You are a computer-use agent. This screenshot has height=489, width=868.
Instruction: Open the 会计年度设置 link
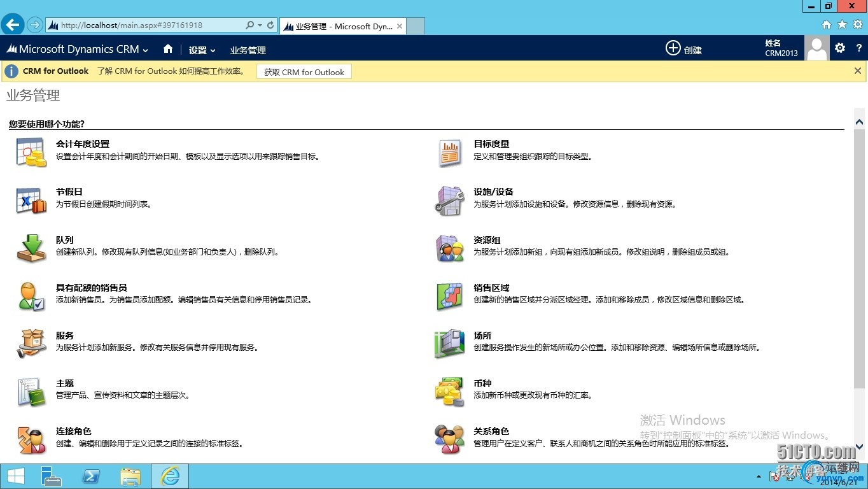click(x=83, y=144)
